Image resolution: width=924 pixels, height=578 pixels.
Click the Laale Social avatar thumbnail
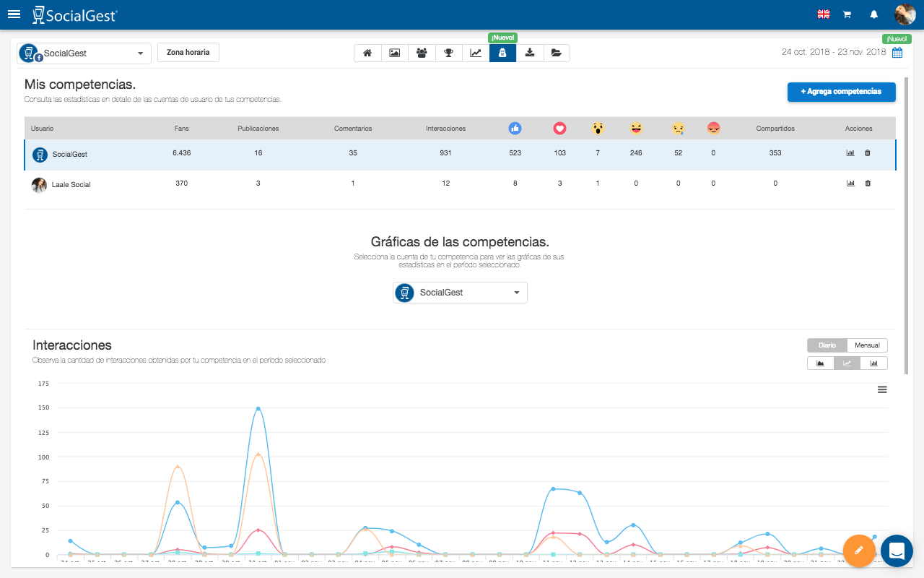coord(39,185)
